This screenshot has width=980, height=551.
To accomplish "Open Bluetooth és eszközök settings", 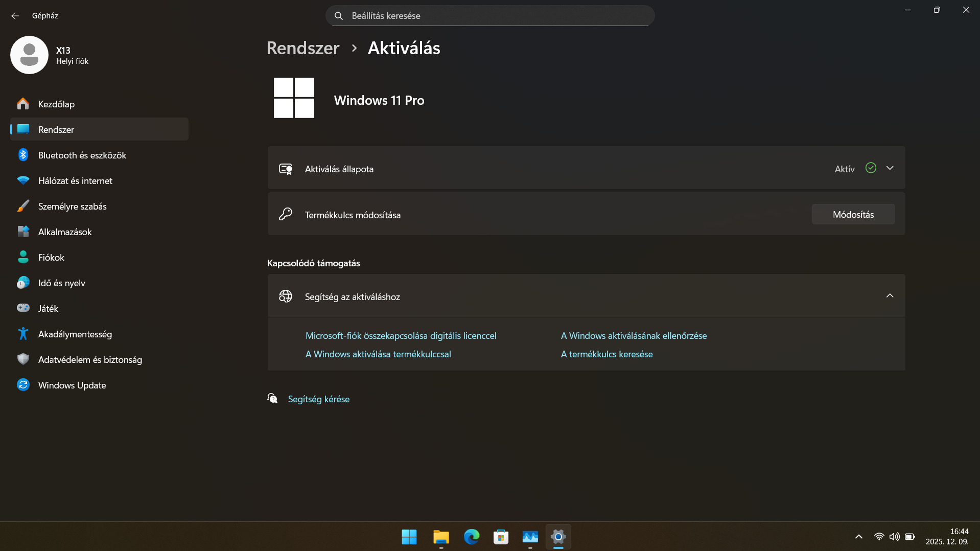I will [99, 155].
